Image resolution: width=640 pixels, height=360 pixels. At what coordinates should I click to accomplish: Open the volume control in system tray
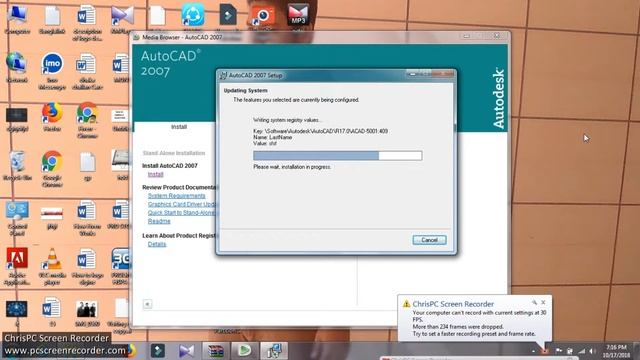click(x=592, y=351)
